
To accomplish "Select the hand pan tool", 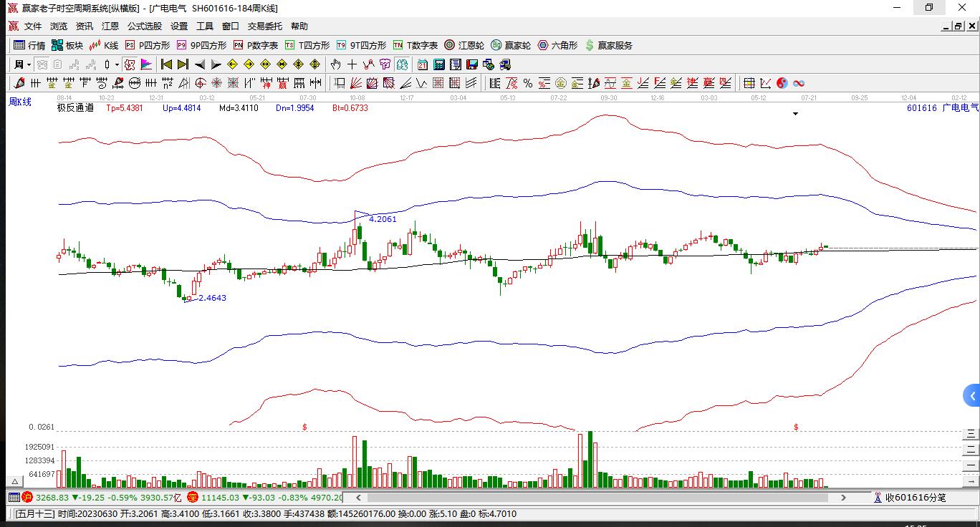I will coord(335,64).
